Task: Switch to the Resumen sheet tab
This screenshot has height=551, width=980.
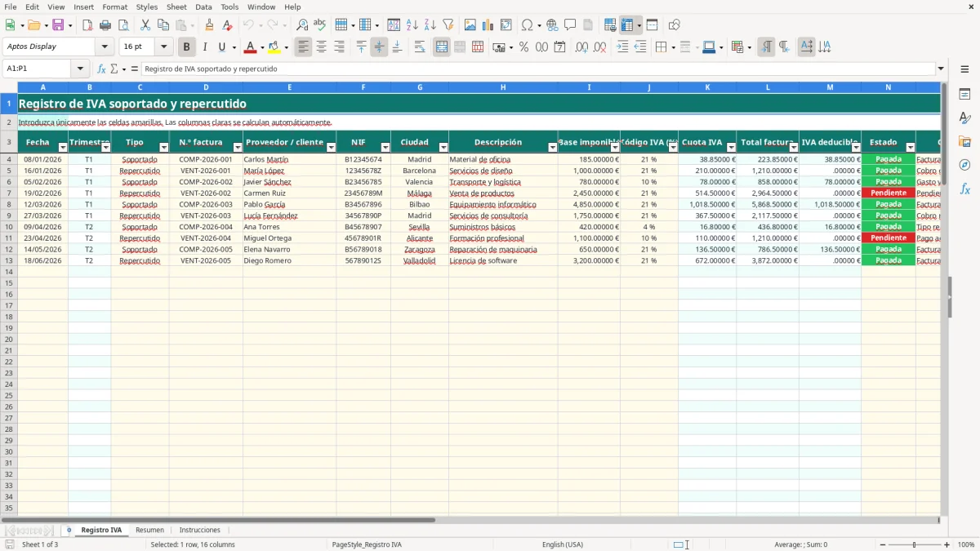Action: pos(149,530)
